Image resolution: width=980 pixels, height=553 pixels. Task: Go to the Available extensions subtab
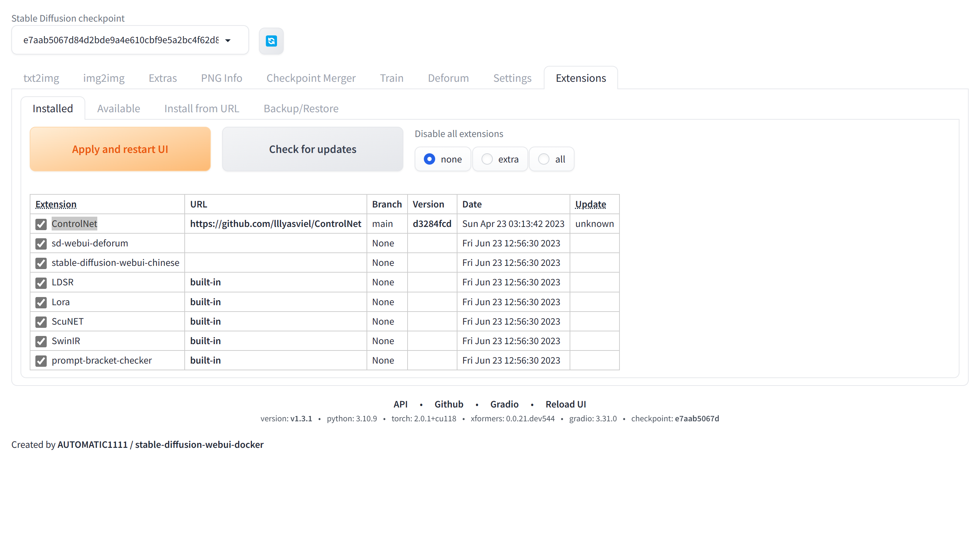118,108
